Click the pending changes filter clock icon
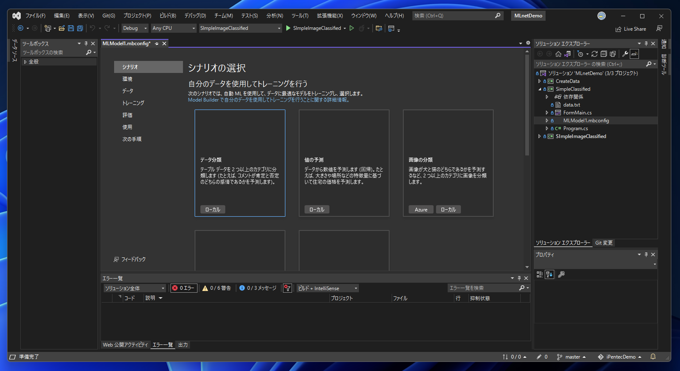 pos(580,54)
